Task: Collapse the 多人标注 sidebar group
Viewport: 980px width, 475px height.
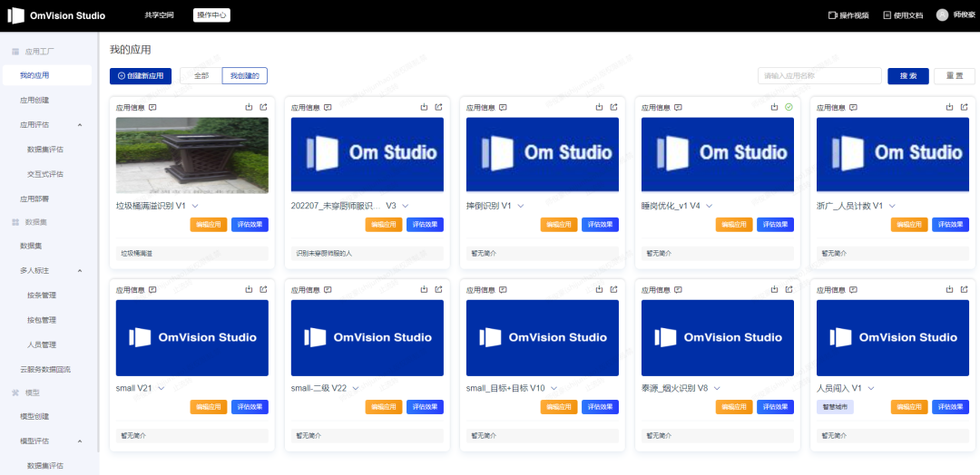Action: 80,270
